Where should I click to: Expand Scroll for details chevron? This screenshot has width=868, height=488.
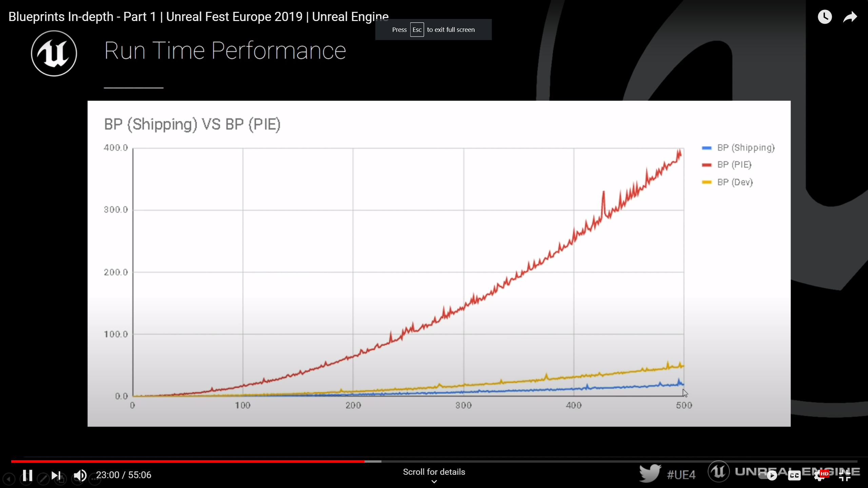click(x=434, y=482)
